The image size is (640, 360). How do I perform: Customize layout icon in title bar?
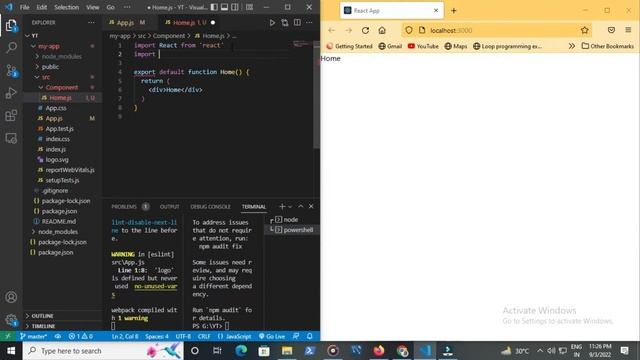249,7
